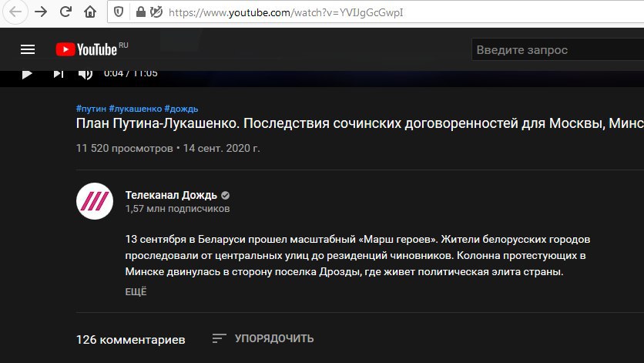This screenshot has width=644, height=363.
Task: Open the #путин hashtag
Action: [91, 109]
